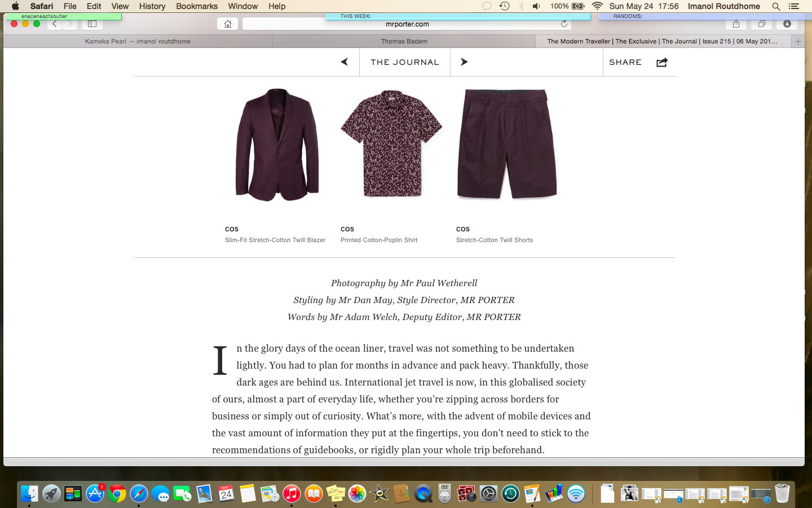Switch to the Thomas Badem tab
Viewport: 812px width, 508px height.
[x=404, y=41]
